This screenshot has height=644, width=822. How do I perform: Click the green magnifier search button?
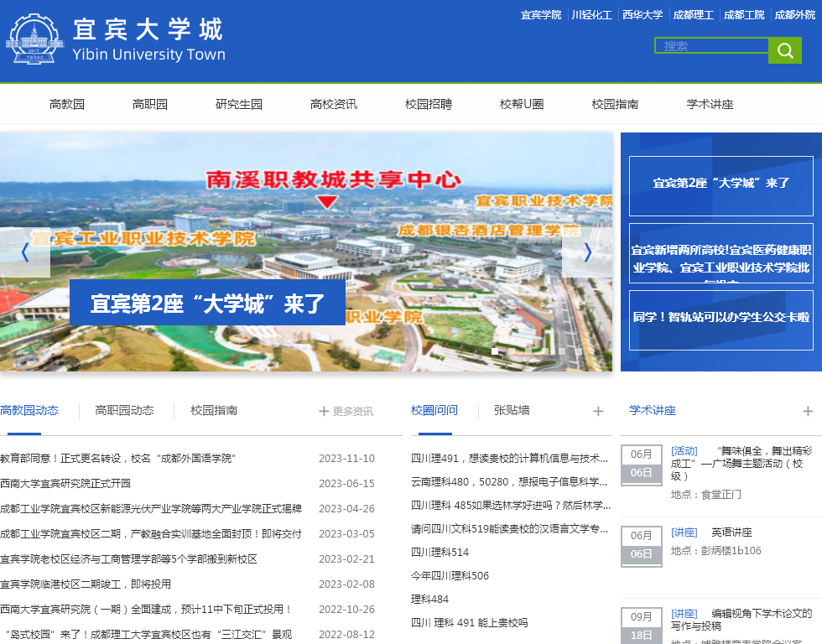[x=785, y=50]
